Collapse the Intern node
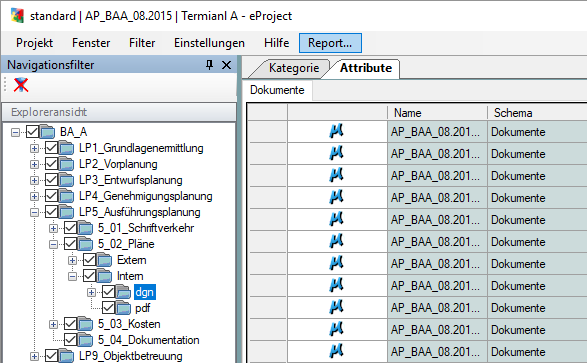The image size is (587, 363). [x=73, y=276]
